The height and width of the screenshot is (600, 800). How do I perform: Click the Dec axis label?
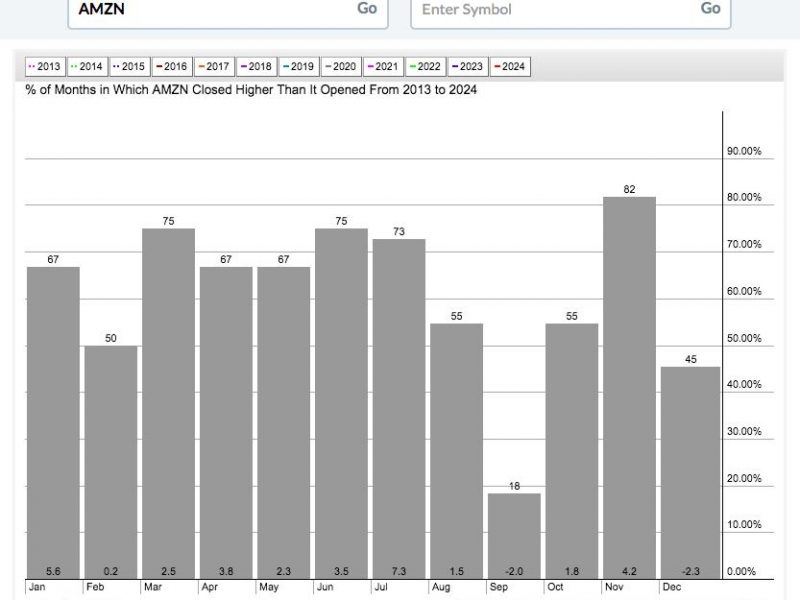click(672, 587)
